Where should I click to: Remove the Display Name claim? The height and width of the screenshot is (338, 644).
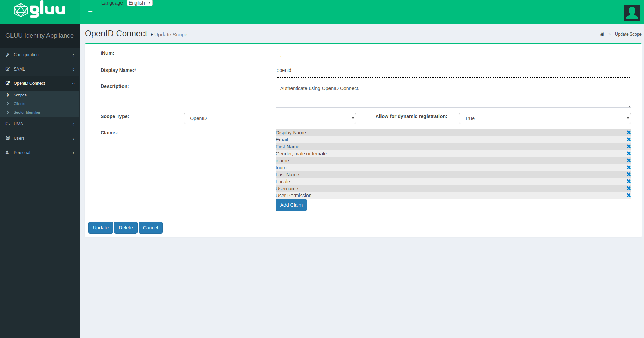click(x=628, y=133)
